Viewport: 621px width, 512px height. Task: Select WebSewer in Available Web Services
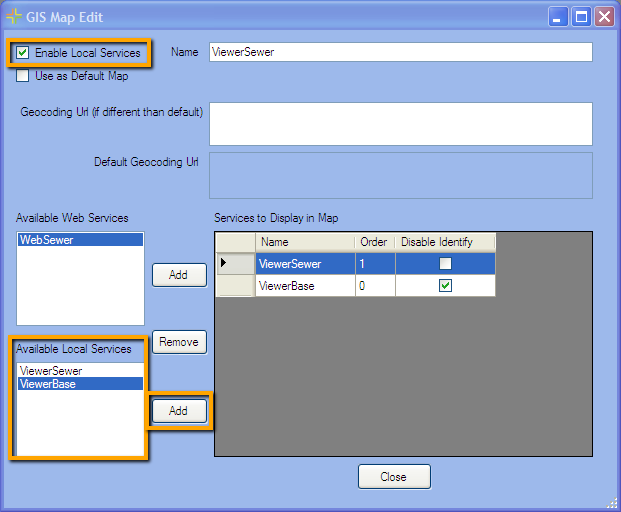80,240
